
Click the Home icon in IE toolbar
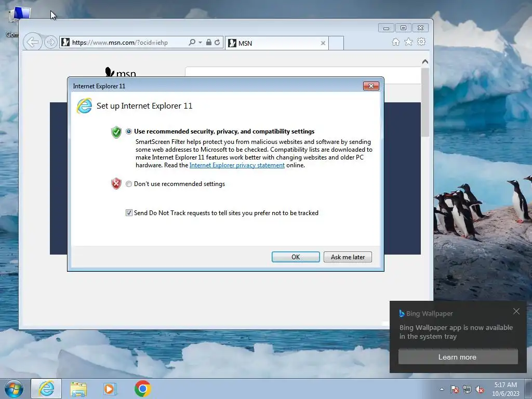[x=395, y=42]
